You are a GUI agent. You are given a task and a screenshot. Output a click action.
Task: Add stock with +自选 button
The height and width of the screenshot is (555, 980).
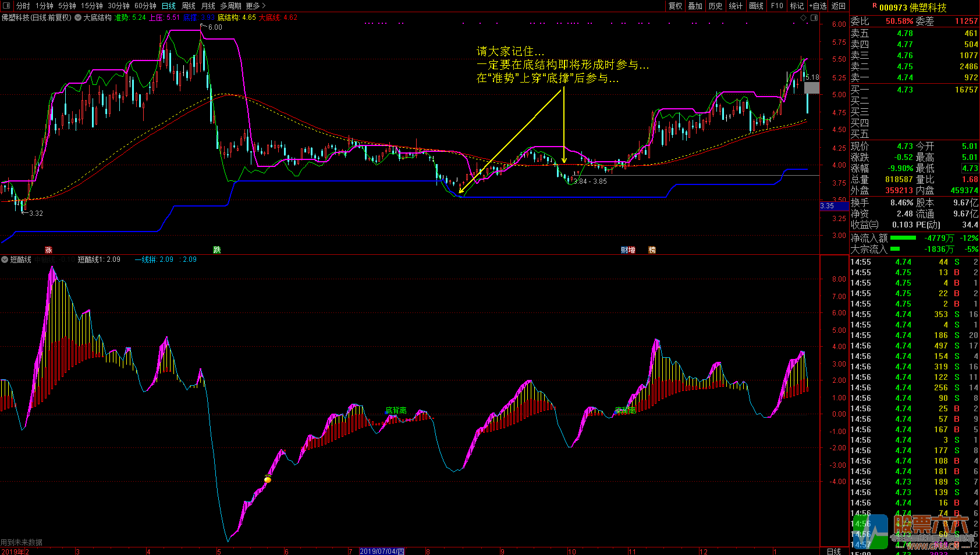(818, 6)
